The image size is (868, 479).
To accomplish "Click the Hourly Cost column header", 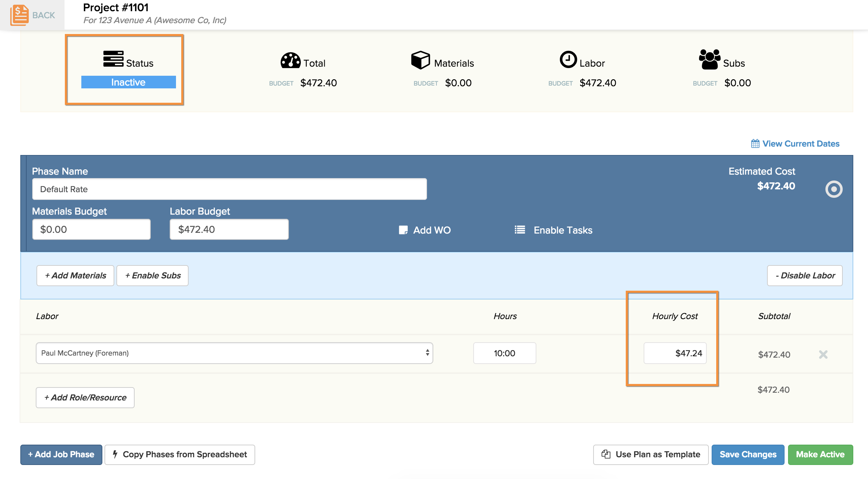I will pyautogui.click(x=675, y=316).
